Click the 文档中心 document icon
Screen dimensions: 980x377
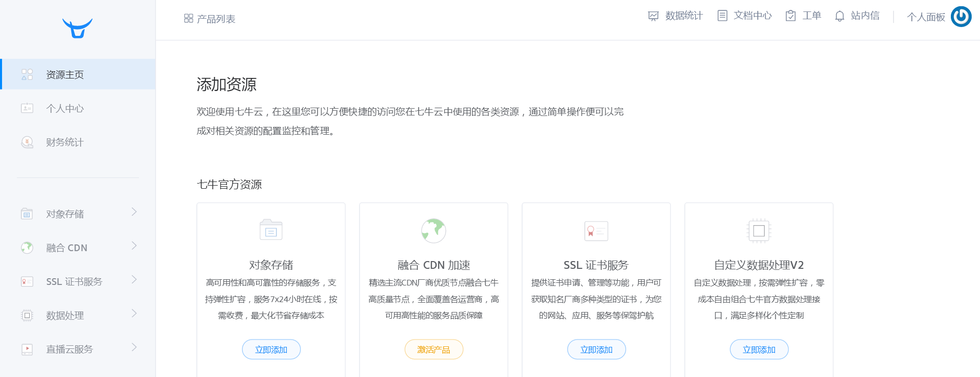click(722, 16)
